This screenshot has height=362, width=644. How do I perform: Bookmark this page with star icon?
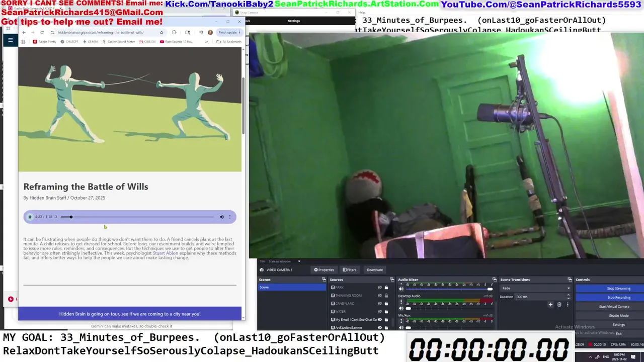coord(162,32)
